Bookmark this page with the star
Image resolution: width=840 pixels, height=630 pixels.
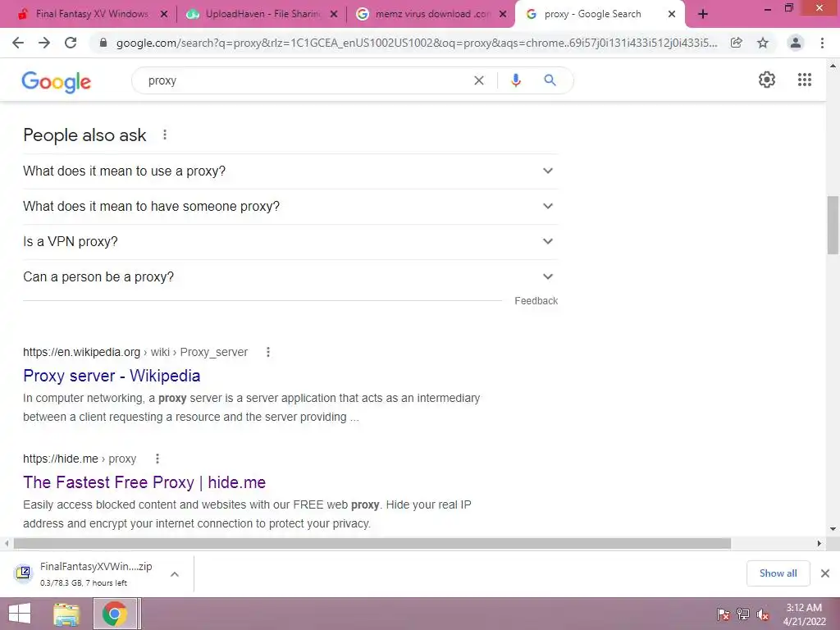click(763, 43)
